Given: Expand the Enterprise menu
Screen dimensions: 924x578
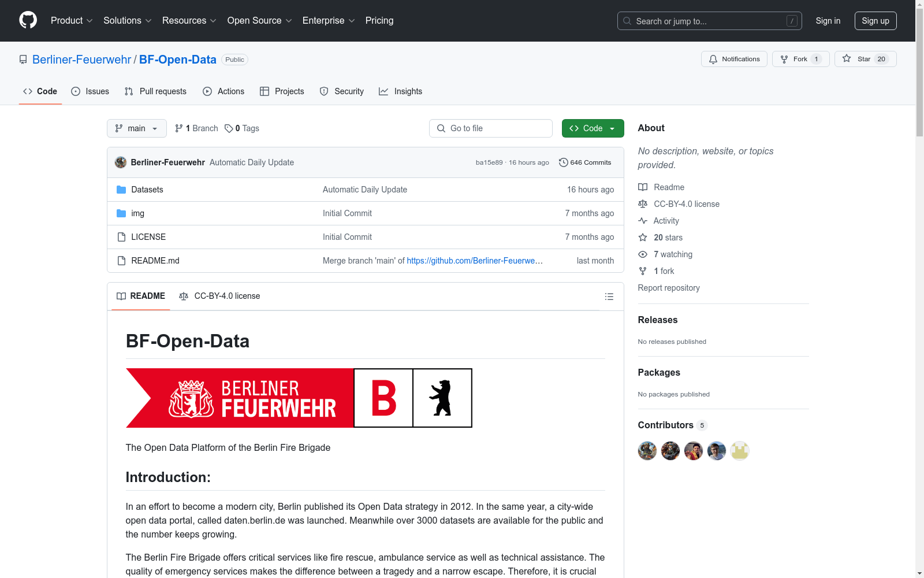Looking at the screenshot, I should coord(329,21).
